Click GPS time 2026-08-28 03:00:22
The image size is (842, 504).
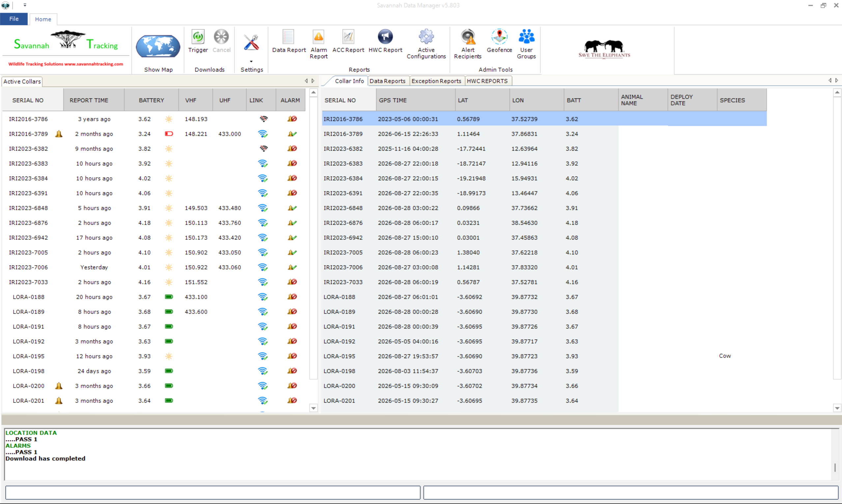point(408,208)
